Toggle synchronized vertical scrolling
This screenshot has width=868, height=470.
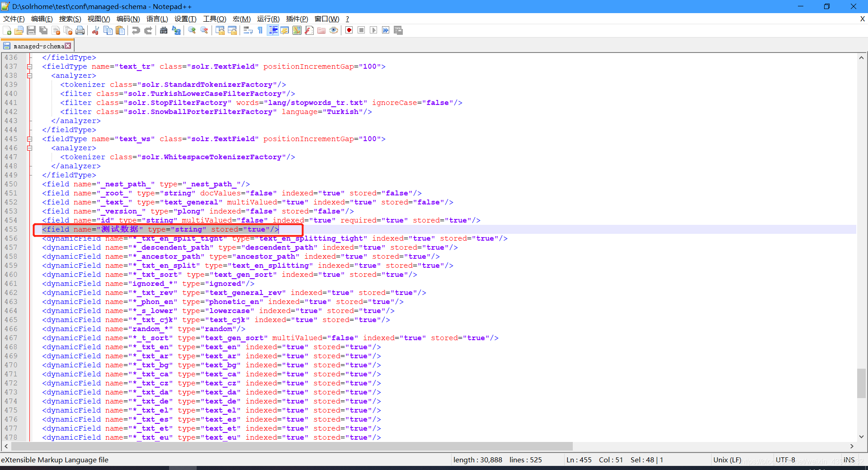220,30
